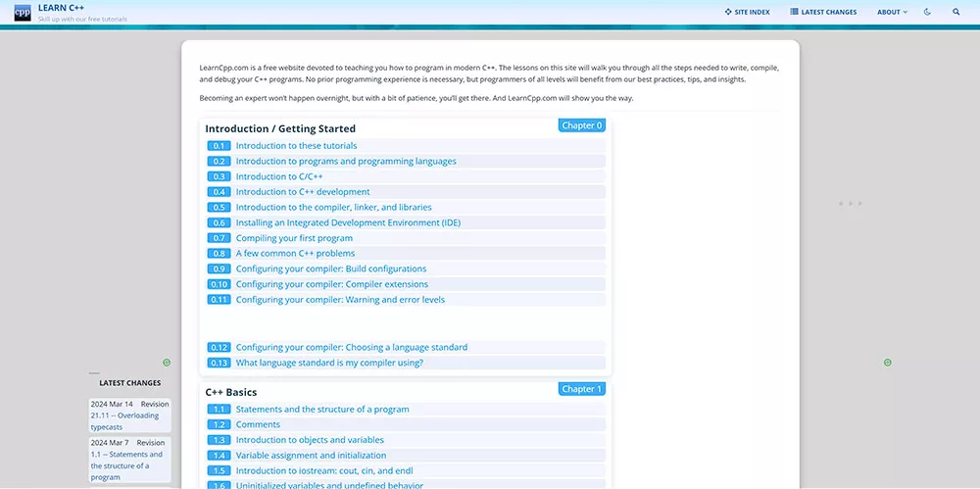Image resolution: width=980 pixels, height=489 pixels.
Task: Click the green icon near the right margin
Action: tap(888, 362)
